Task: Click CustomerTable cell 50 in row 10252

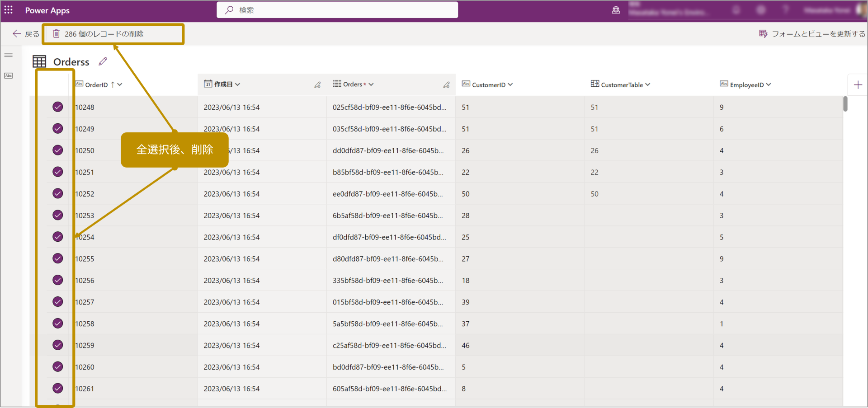Action: click(x=594, y=194)
